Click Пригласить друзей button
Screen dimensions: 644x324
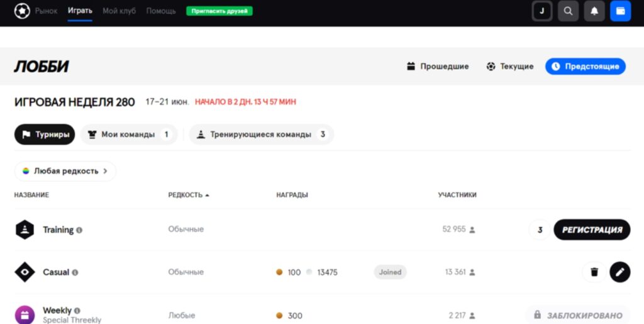coord(219,11)
